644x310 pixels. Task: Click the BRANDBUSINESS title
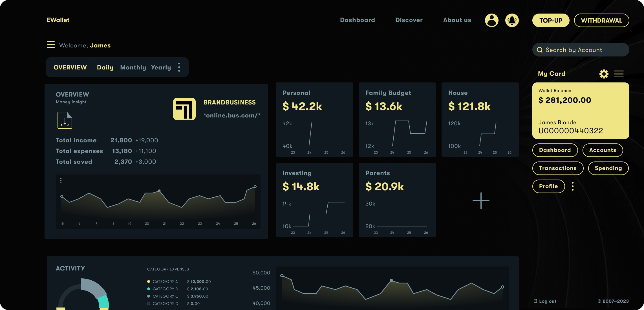pos(230,102)
